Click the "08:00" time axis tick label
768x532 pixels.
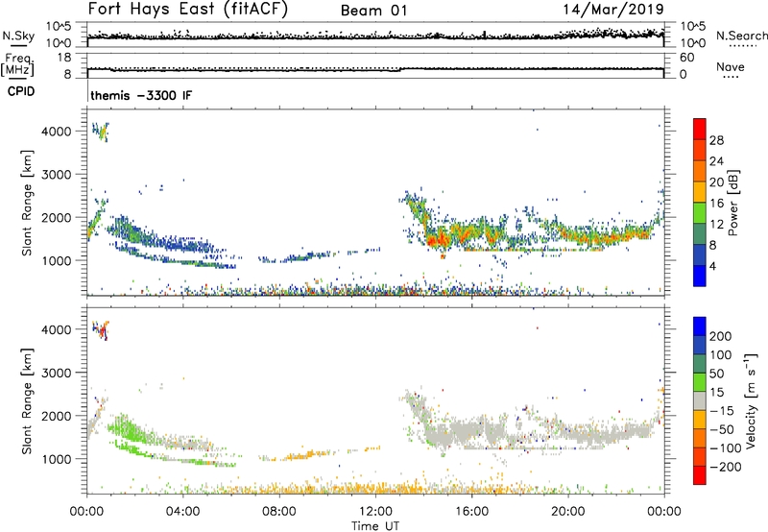[x=278, y=512]
